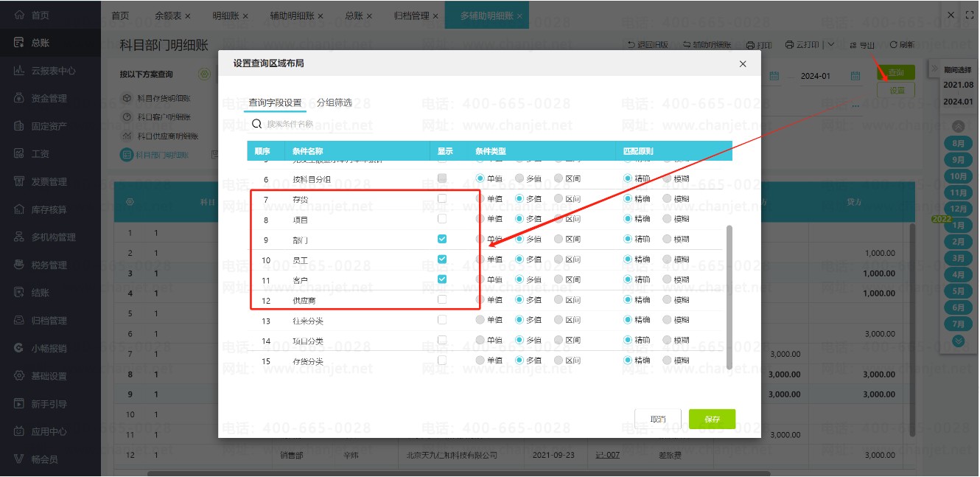Viewport: 980px width, 477px height.
Task: Uncheck 显示 checkbox for 部门
Action: [442, 239]
